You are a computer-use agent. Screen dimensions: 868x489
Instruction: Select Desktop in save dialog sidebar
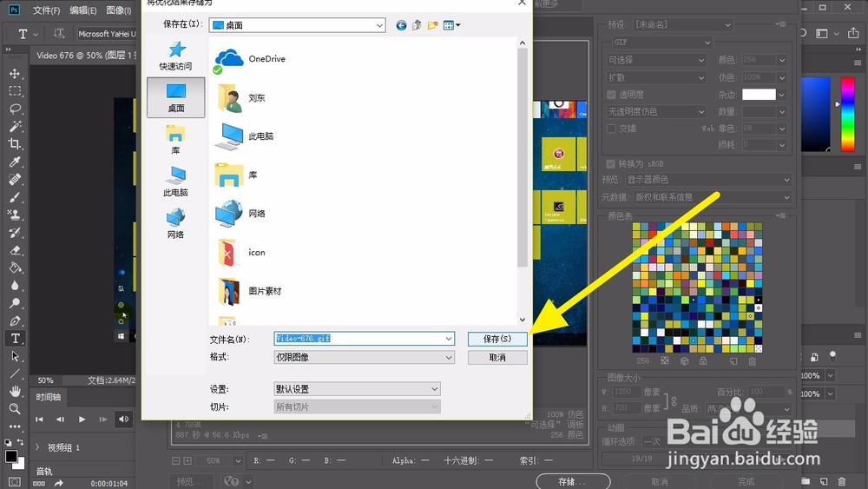tap(175, 97)
